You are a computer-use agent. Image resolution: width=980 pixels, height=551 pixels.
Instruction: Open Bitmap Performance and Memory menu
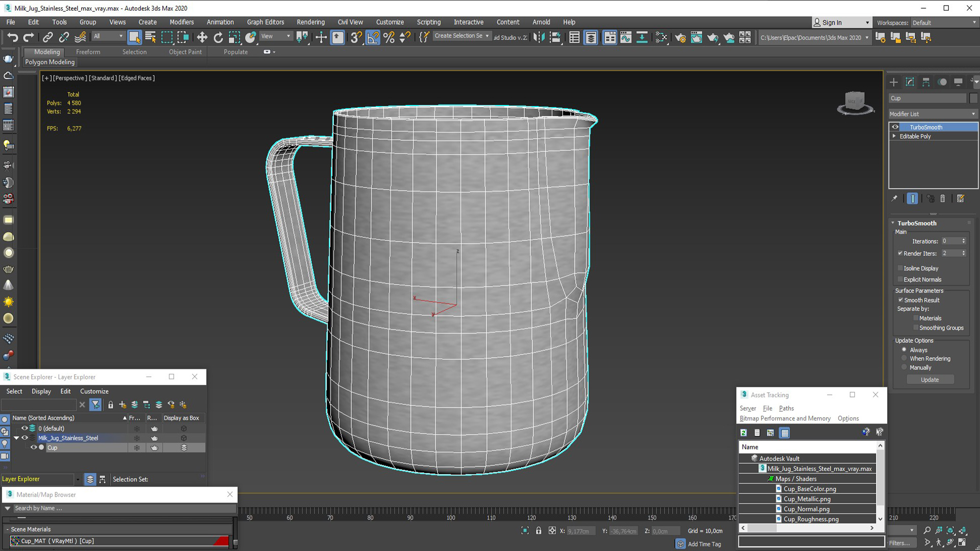[x=785, y=418]
